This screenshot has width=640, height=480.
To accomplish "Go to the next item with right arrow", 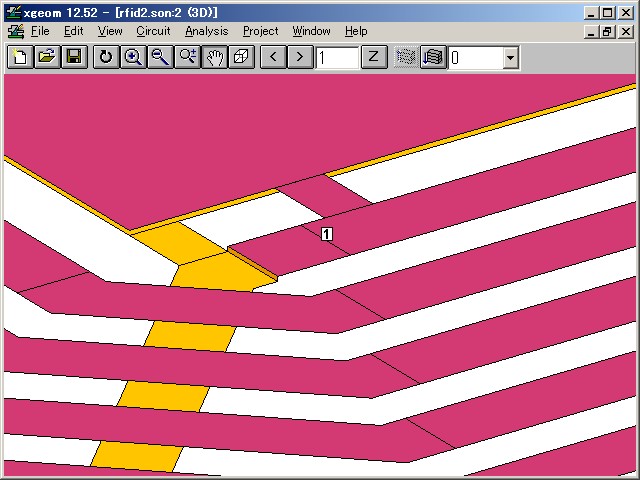I will click(x=300, y=57).
